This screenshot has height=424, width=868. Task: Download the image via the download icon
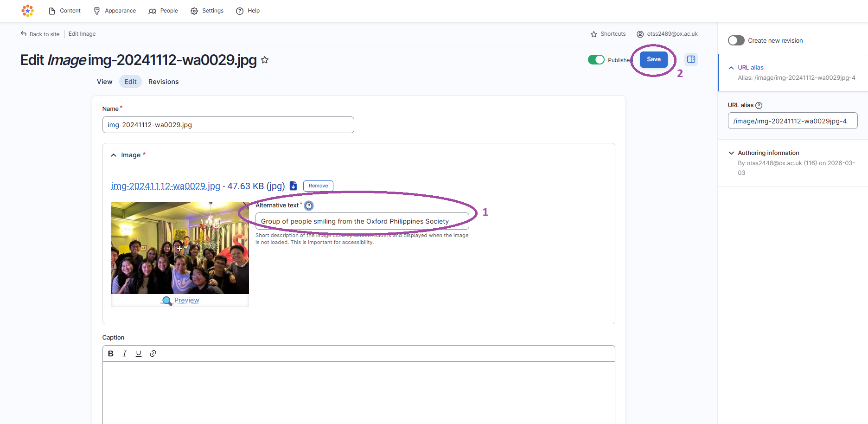click(x=293, y=186)
